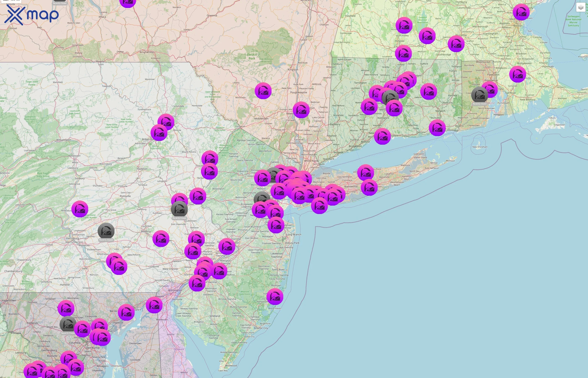Click the Taco Bell marker near Middletown Delaware
Viewport: 588px width, 378px height.
pyautogui.click(x=154, y=305)
